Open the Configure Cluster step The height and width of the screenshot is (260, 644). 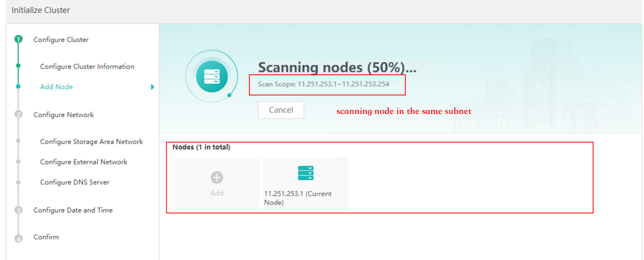coord(61,40)
